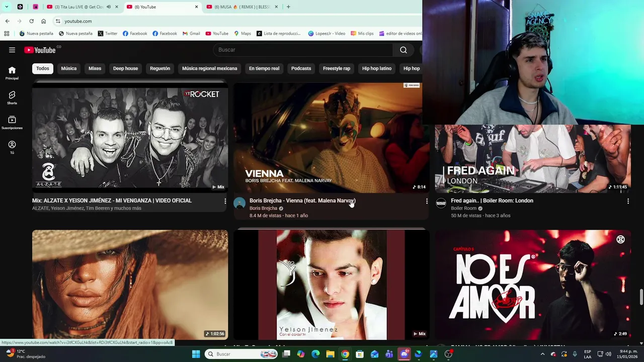Open Google Chrome from the taskbar
The image size is (644, 362).
click(x=345, y=354)
